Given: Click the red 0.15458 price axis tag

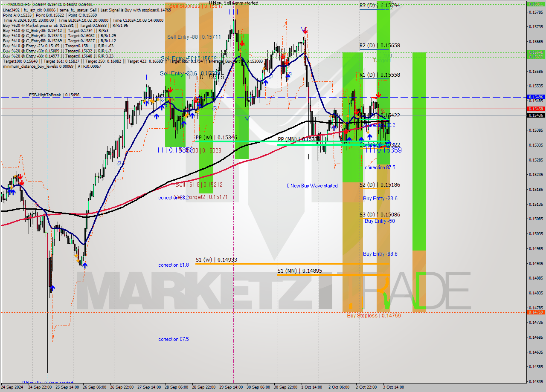Looking at the screenshot, I should 536,109.
